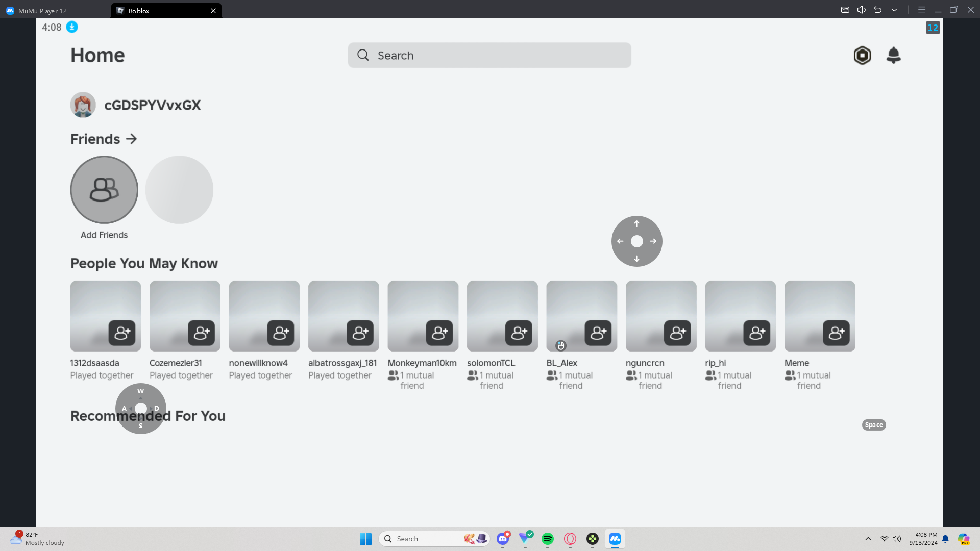Click the MuMu Player taskbar icon
Image resolution: width=980 pixels, height=551 pixels.
(615, 539)
